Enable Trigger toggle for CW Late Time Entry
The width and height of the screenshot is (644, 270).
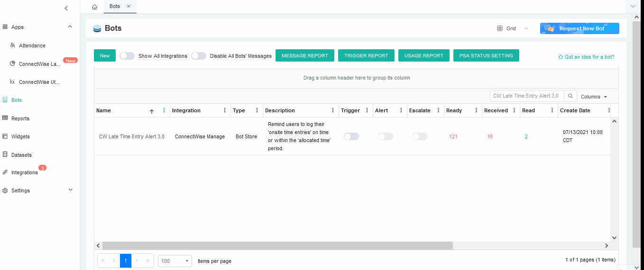pos(351,136)
